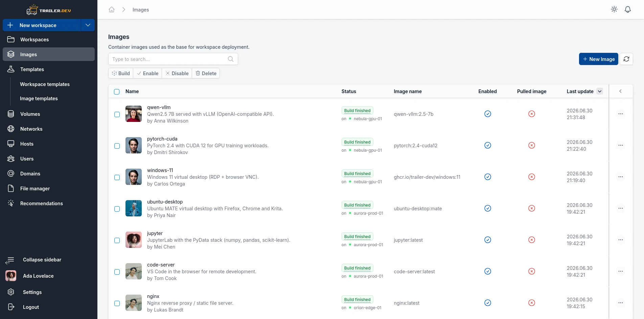Image resolution: width=644 pixels, height=319 pixels.
Task: Click enabled check icon for jupyter
Action: (488, 240)
